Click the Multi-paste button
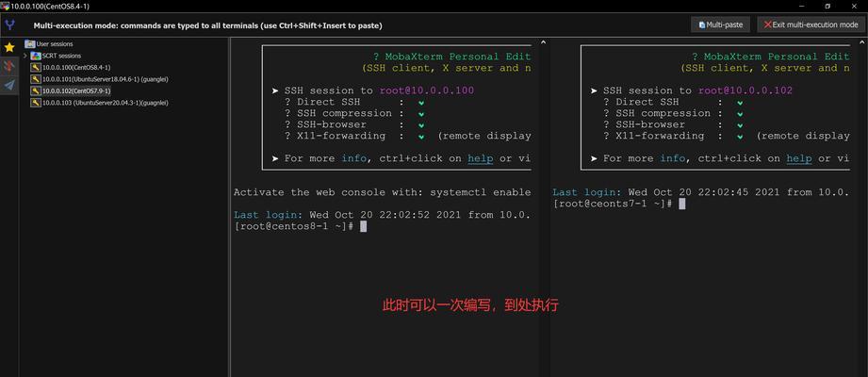This screenshot has width=868, height=377. click(x=720, y=25)
